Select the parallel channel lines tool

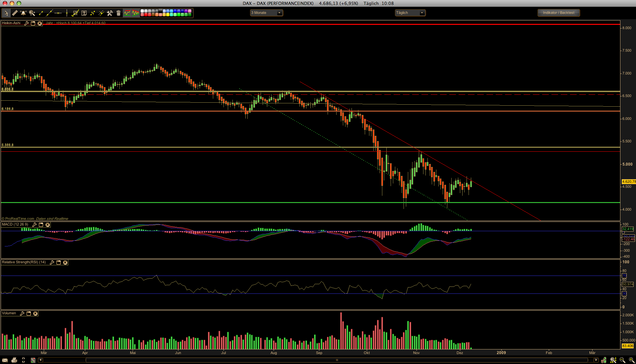(101, 13)
